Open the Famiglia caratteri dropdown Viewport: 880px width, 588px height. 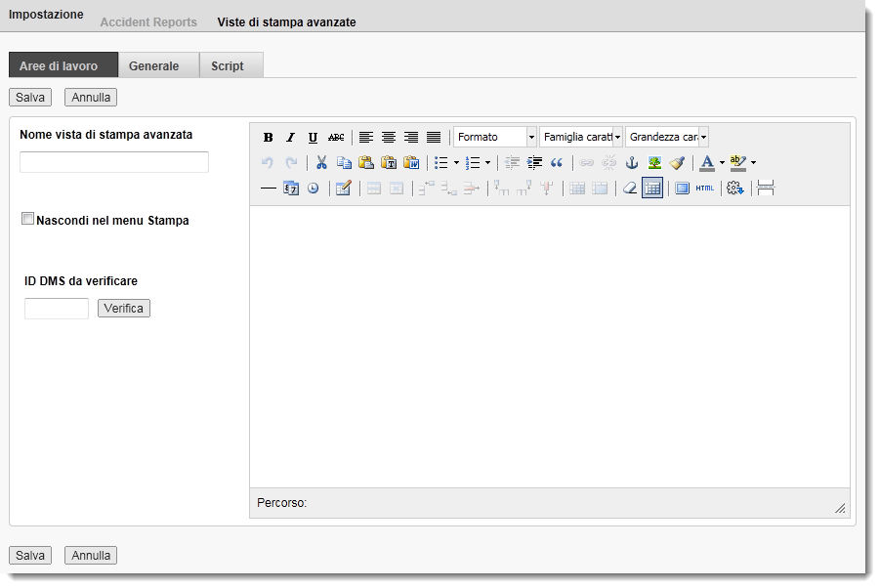click(581, 137)
